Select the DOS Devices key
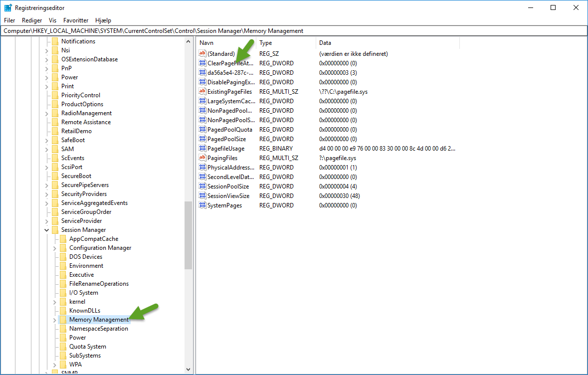Screen dimensions: 588x375 [86, 256]
